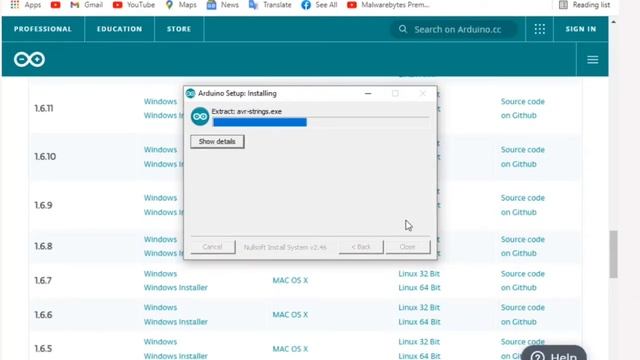
Task: Download MAC OS X for 1.6.7
Action: [290, 280]
